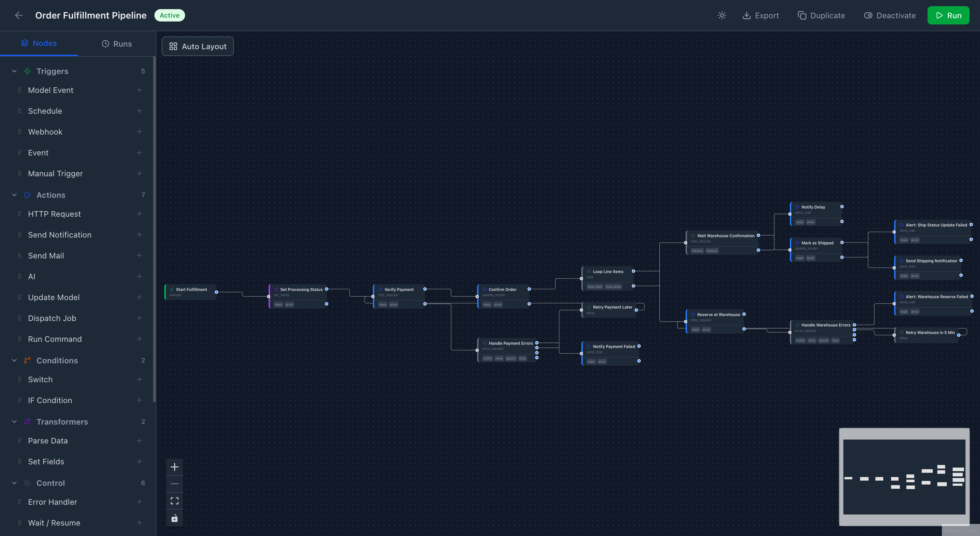
Task: Add a Send Mail action node
Action: [x=140, y=256]
